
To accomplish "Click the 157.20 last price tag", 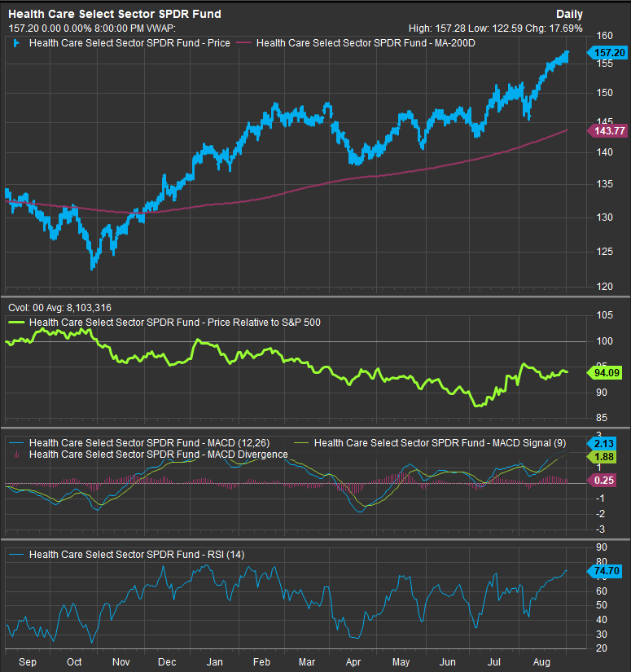I will coord(609,53).
